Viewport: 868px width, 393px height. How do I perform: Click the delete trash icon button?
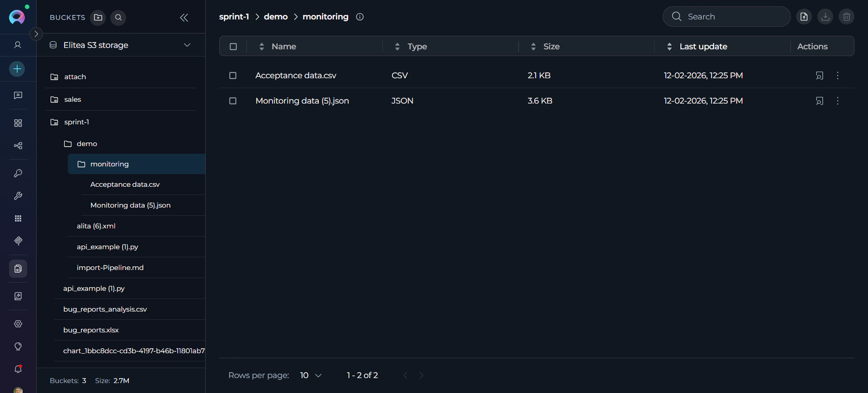847,17
